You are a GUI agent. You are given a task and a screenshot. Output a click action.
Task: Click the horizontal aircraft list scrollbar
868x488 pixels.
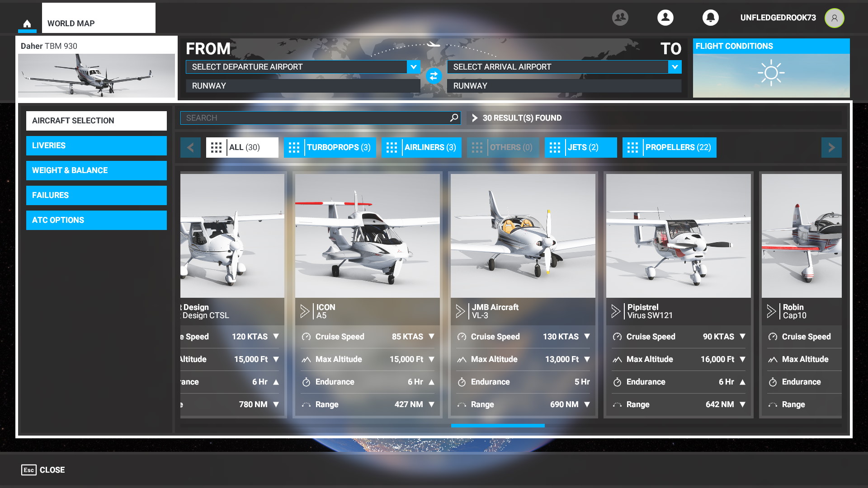pos(498,426)
